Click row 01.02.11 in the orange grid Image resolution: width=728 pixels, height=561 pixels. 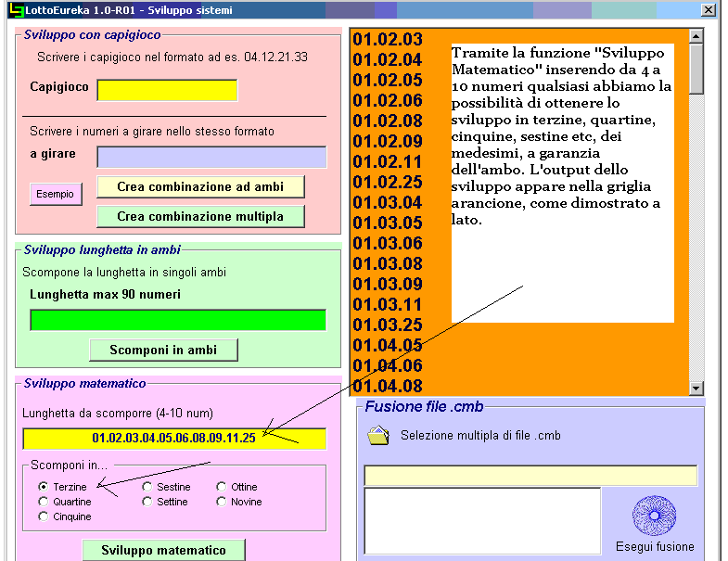pyautogui.click(x=388, y=161)
